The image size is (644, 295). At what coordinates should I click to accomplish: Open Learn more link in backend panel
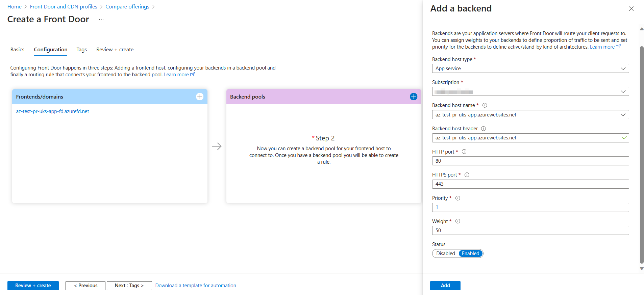click(605, 47)
